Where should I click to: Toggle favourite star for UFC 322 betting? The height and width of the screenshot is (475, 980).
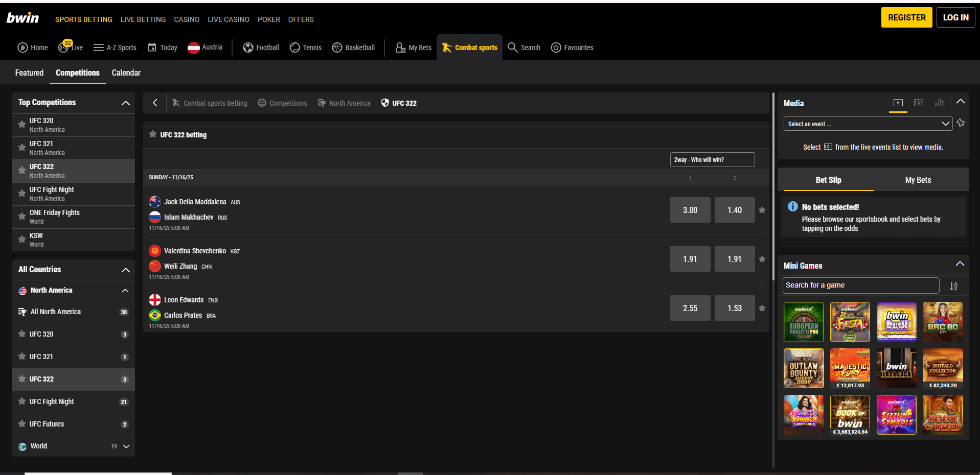(x=152, y=134)
